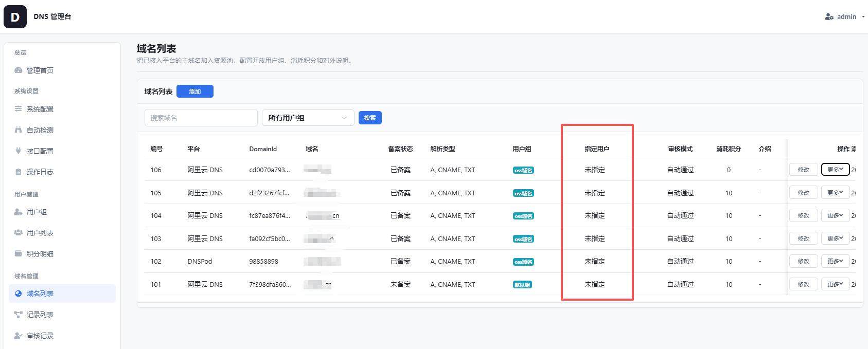Open 操作日志 menu item
The image size is (868, 349).
[x=62, y=172]
